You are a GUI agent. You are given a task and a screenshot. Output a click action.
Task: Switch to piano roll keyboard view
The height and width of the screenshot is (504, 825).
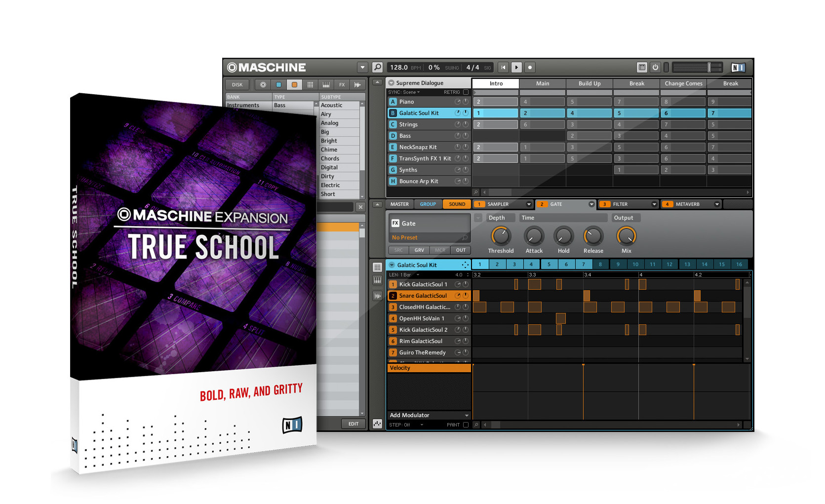point(377,280)
